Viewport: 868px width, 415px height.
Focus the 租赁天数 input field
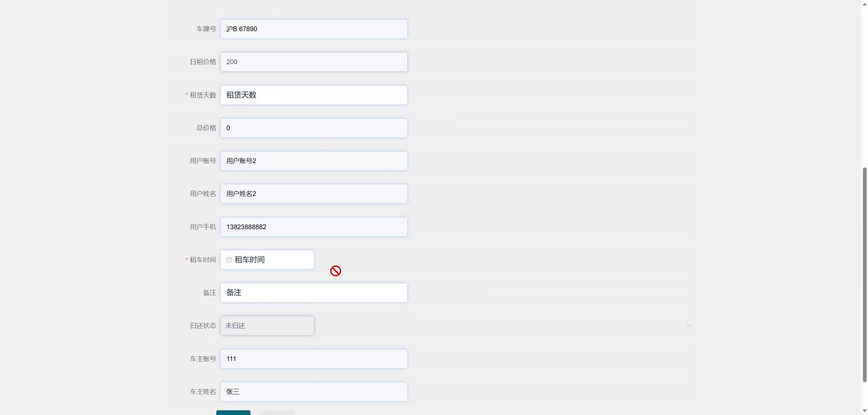(314, 95)
